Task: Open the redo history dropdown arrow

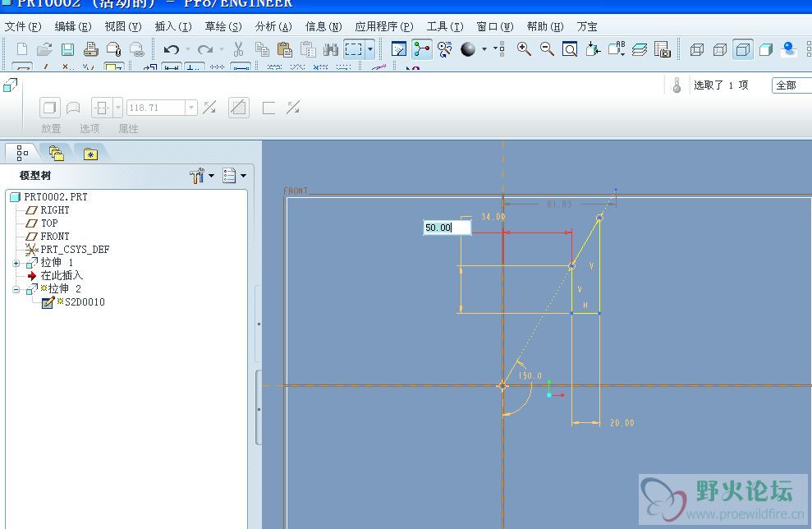Action: tap(222, 49)
